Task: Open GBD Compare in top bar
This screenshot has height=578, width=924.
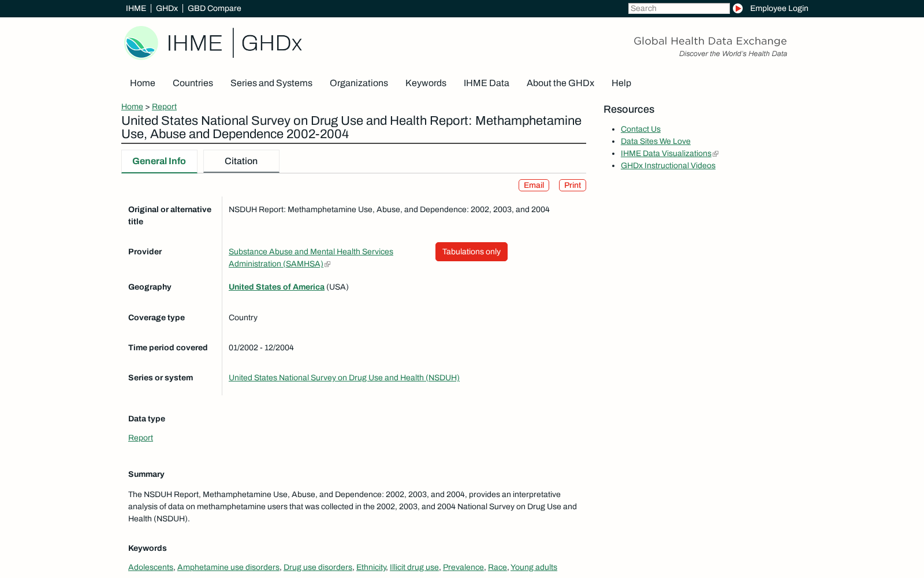Action: [214, 8]
